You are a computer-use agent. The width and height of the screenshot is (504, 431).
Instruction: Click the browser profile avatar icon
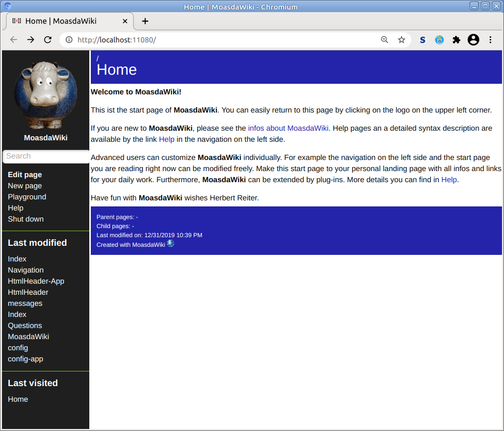point(473,40)
